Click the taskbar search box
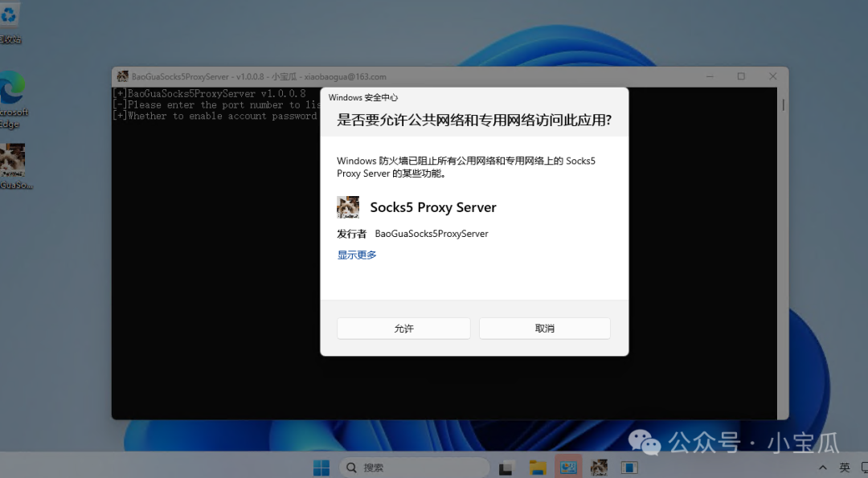This screenshot has width=868, height=478. [x=415, y=468]
